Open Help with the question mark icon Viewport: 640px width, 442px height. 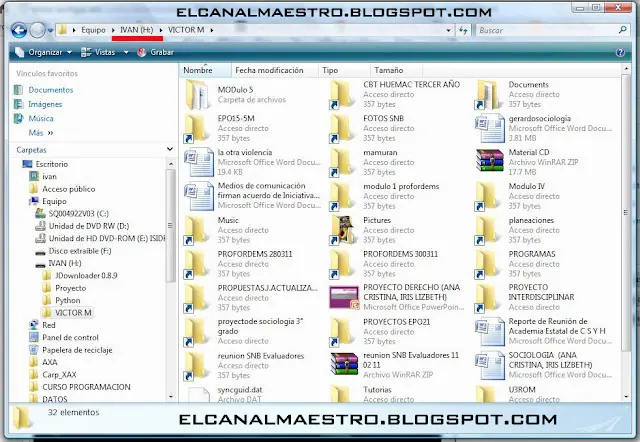[x=620, y=52]
